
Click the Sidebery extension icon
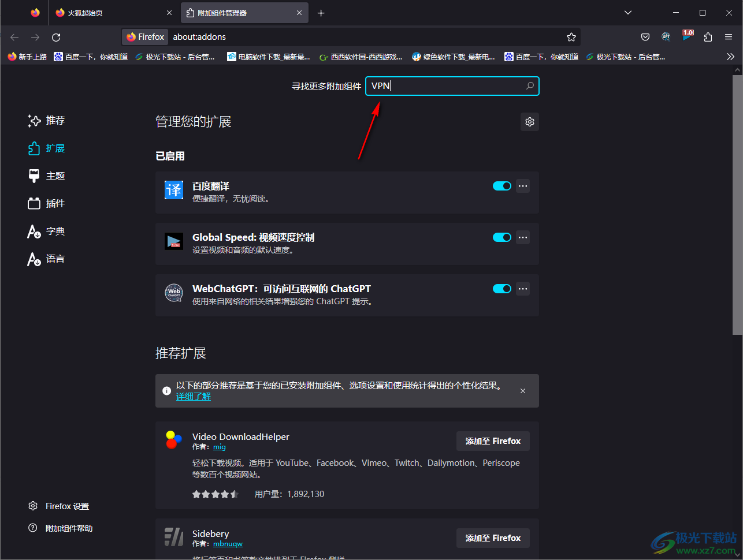[x=174, y=537]
